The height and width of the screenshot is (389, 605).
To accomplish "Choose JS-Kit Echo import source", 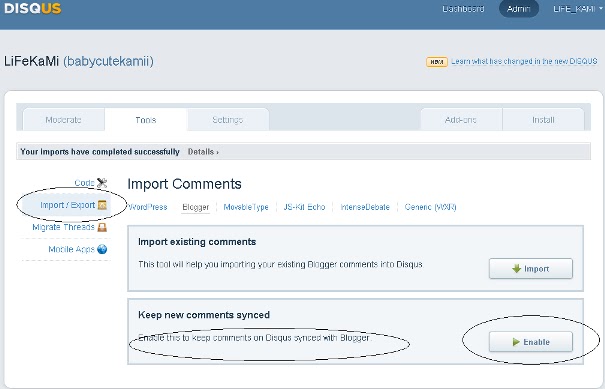I will (x=304, y=207).
